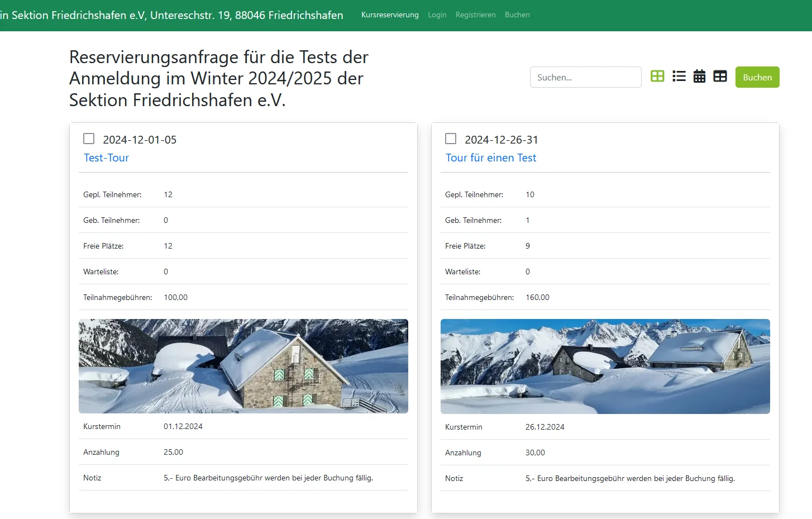Open Registrieren in the top navigation
Viewport: 812px width, 519px height.
[x=475, y=15]
